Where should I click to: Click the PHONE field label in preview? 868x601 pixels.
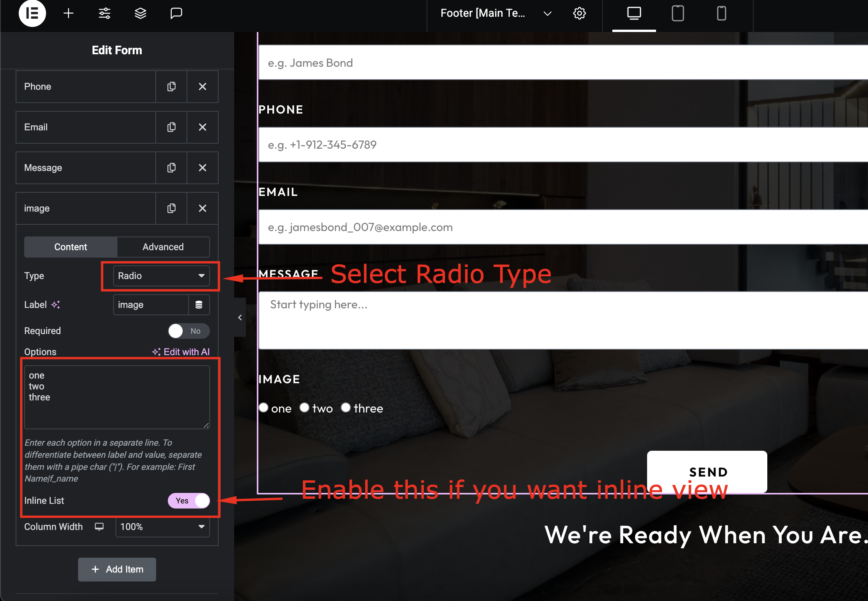click(x=281, y=109)
